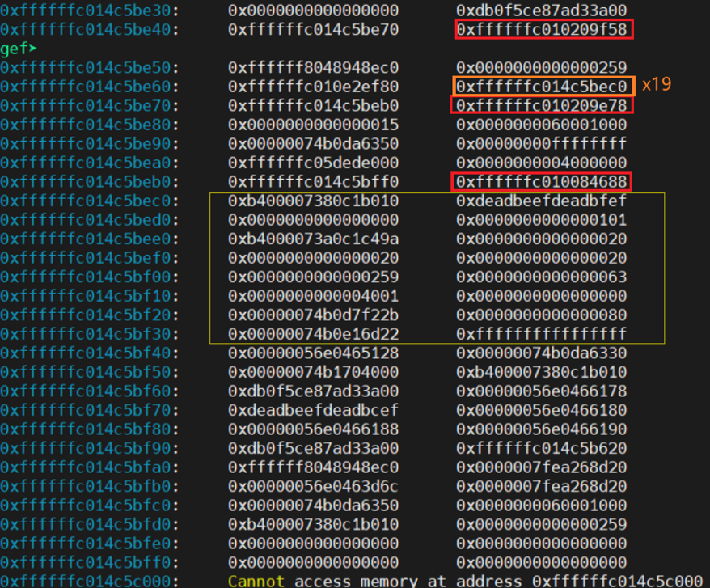Click the value 0x00000056e0463d6c
Screen dimensions: 710x588
313,486
